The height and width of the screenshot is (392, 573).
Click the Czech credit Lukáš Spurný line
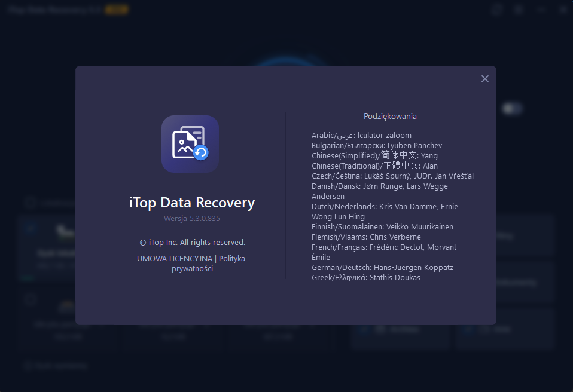tap(392, 176)
